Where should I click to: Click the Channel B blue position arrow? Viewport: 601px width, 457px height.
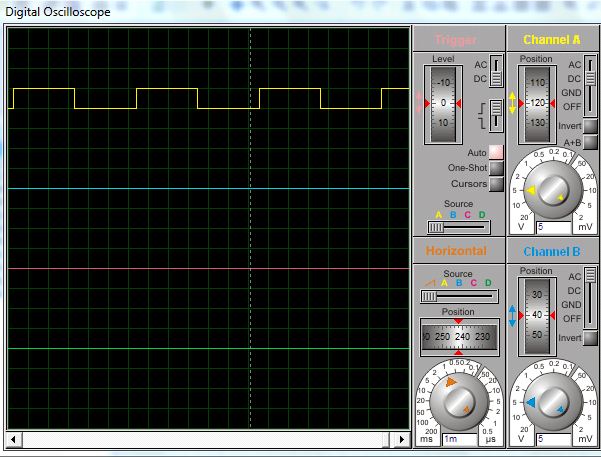pyautogui.click(x=513, y=315)
